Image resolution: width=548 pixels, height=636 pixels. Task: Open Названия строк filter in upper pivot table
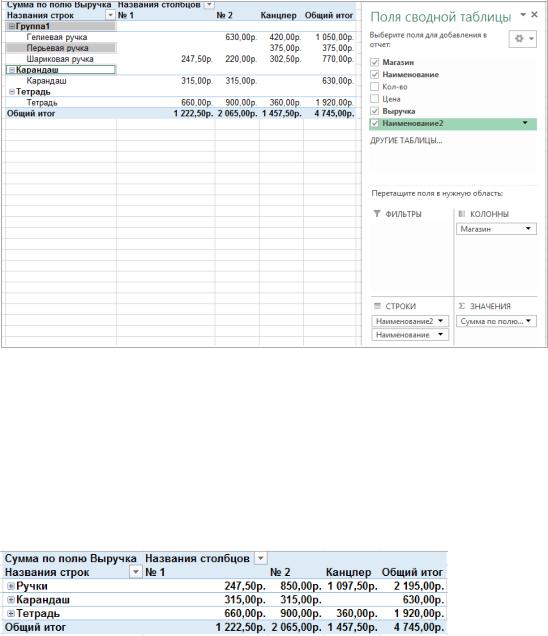coord(110,15)
